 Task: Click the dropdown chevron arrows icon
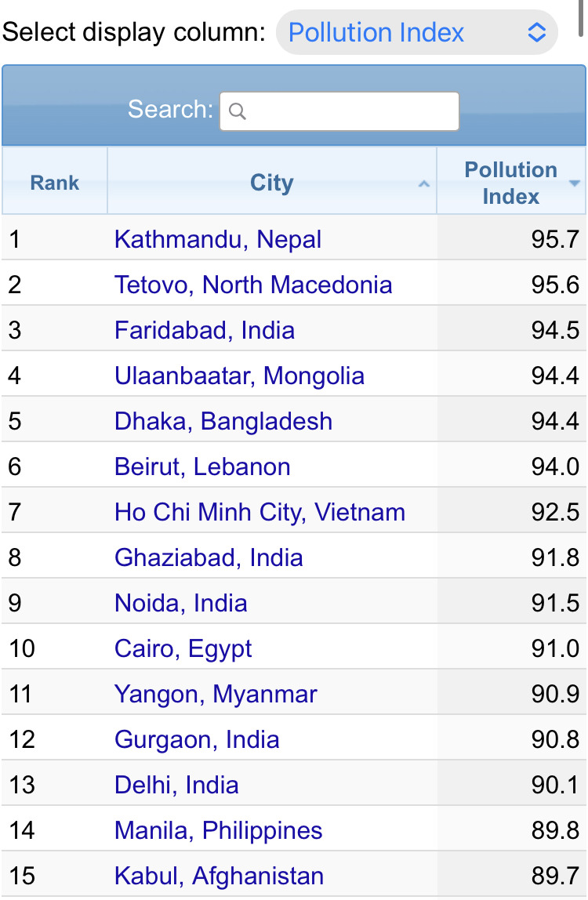(536, 33)
